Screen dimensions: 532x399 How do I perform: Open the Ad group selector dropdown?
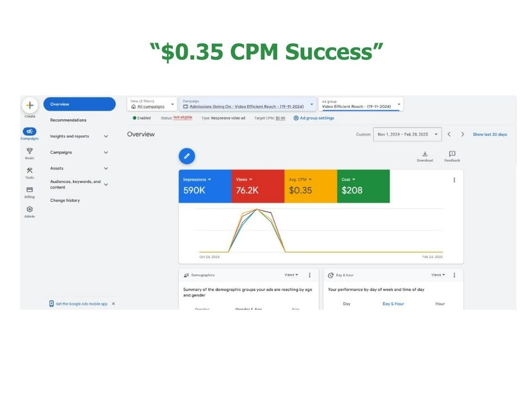click(x=361, y=104)
